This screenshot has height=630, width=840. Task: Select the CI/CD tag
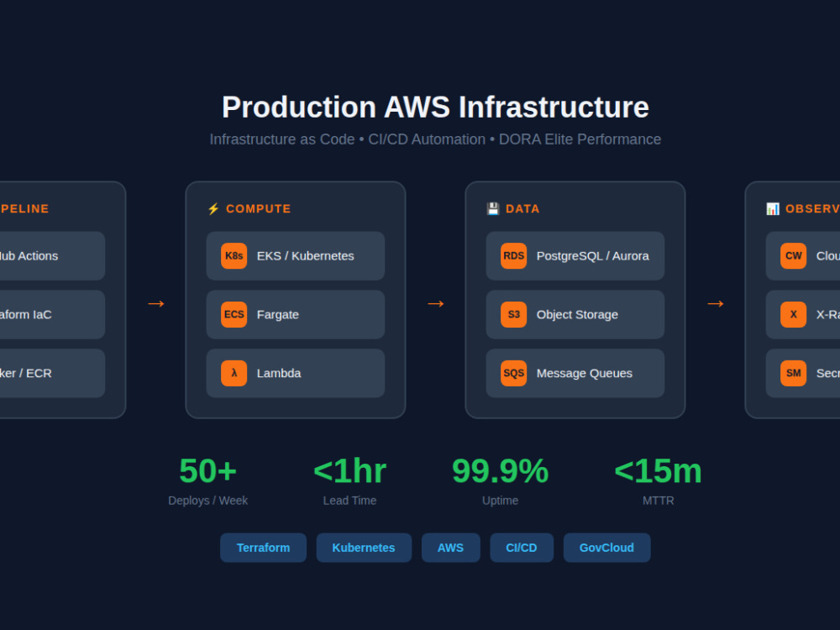[522, 548]
